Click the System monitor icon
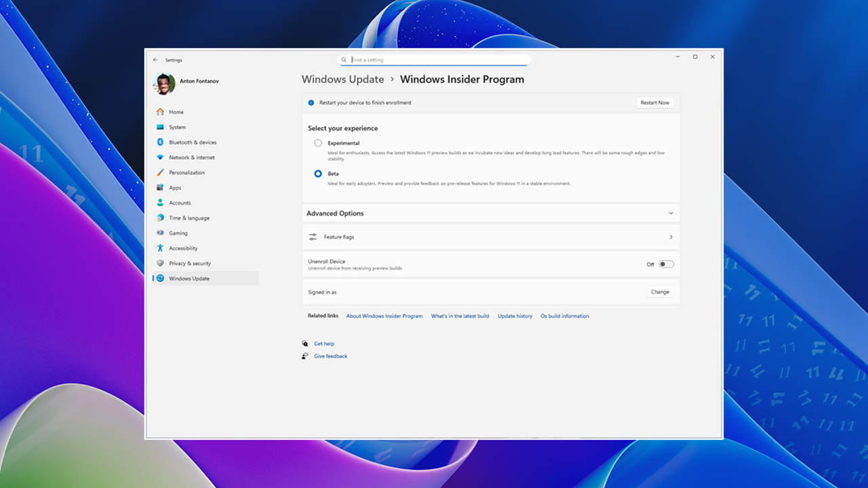Screen dimensions: 868x488 pyautogui.click(x=160, y=127)
